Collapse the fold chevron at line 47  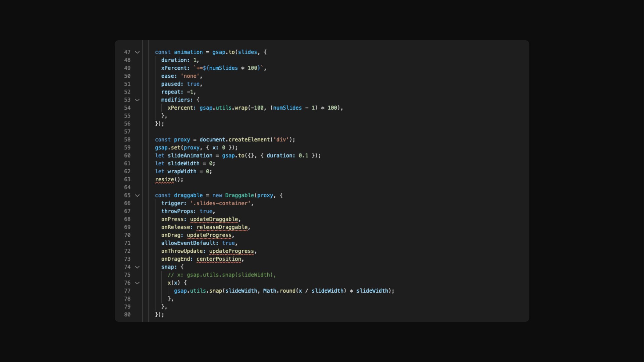[137, 52]
